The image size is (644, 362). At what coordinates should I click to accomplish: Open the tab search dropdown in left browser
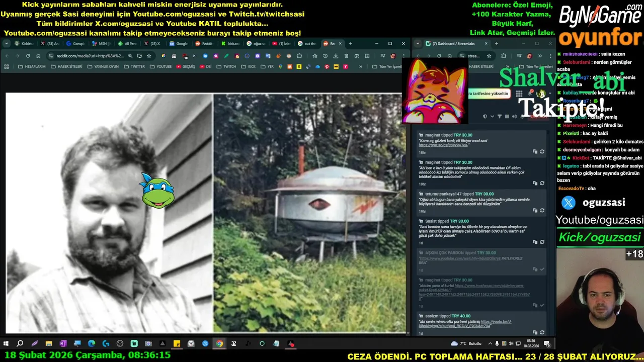tap(7, 44)
